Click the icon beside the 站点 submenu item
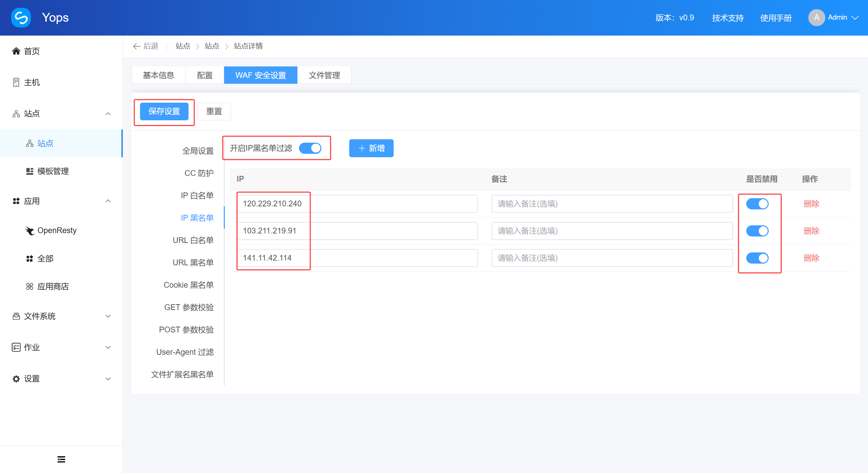The image size is (868, 473). click(x=30, y=143)
